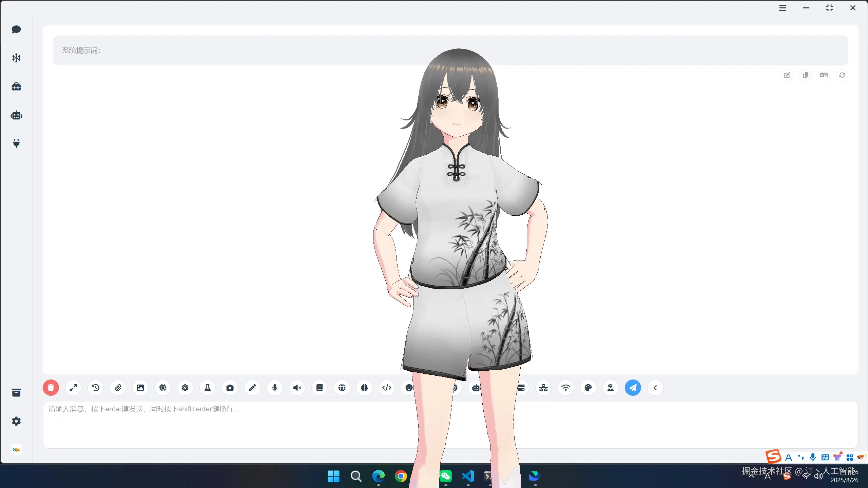The width and height of the screenshot is (868, 488).
Task: Open the hamburger menu at top right
Action: [x=783, y=8]
